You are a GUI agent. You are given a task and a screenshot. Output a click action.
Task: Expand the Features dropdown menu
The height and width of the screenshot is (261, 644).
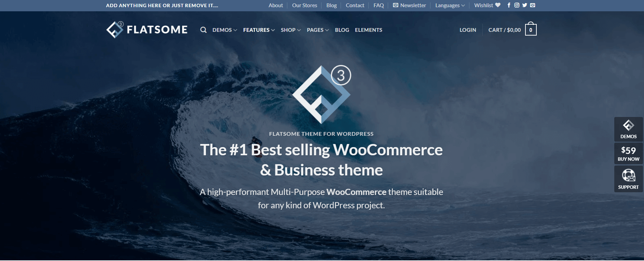pyautogui.click(x=259, y=30)
